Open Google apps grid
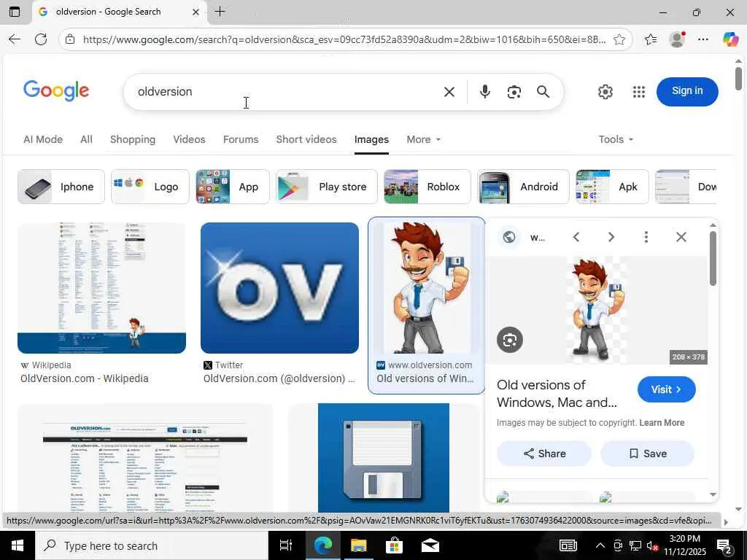Screen dimensions: 747x560 638,91
